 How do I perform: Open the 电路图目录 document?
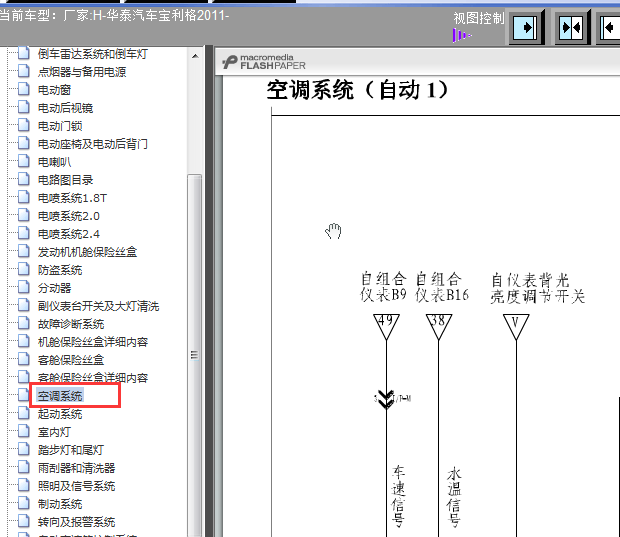(65, 180)
